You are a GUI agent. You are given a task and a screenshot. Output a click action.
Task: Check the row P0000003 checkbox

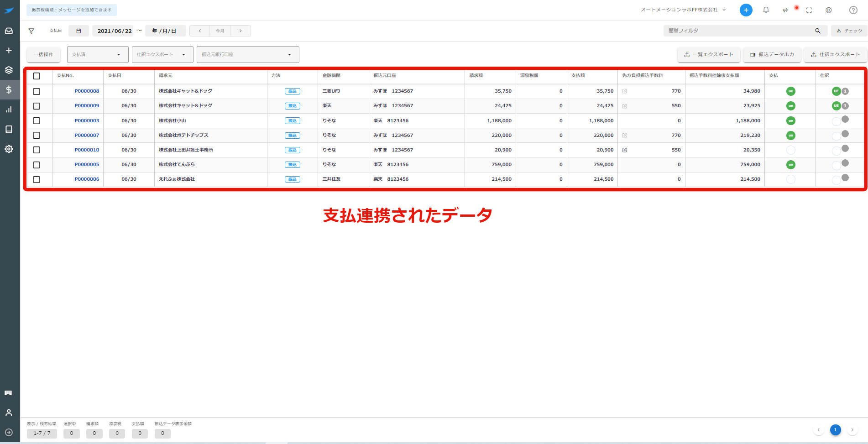(37, 120)
